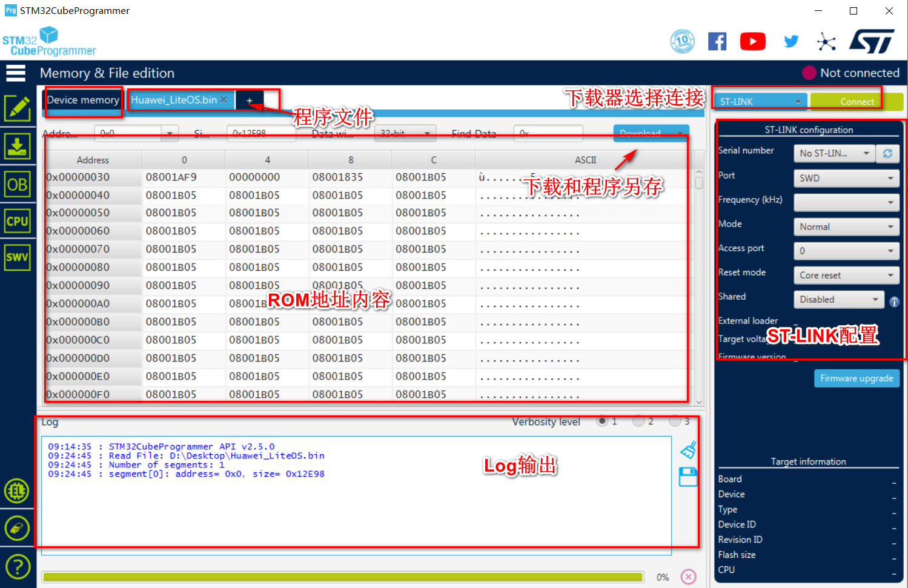Open the 32-bit data width dropdown
Screen dimensions: 908x588
click(x=405, y=133)
